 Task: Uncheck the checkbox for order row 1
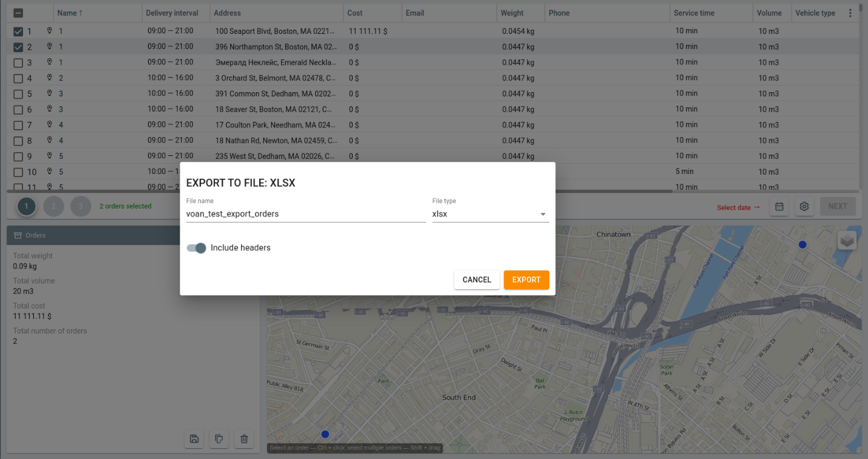[x=18, y=32]
